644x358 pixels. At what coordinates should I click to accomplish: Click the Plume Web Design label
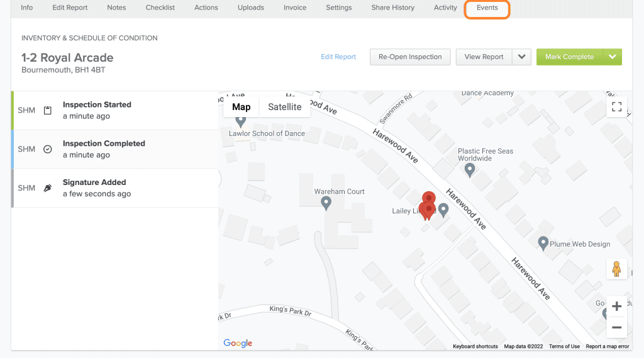tap(580, 244)
